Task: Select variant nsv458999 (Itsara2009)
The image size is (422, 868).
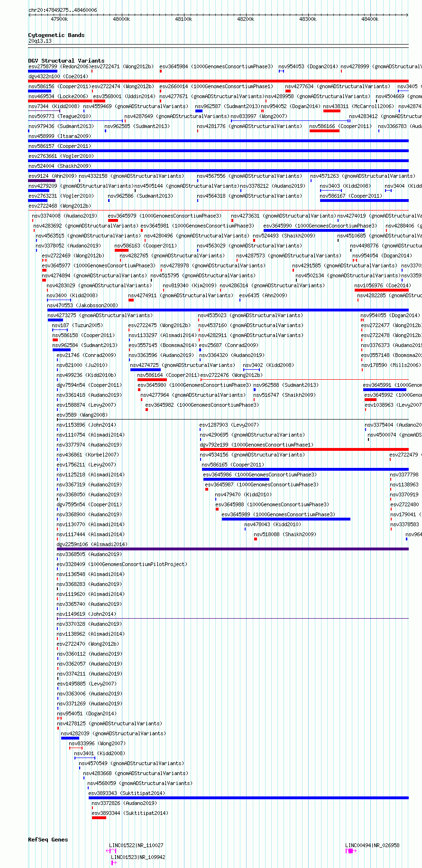Action: [60, 136]
